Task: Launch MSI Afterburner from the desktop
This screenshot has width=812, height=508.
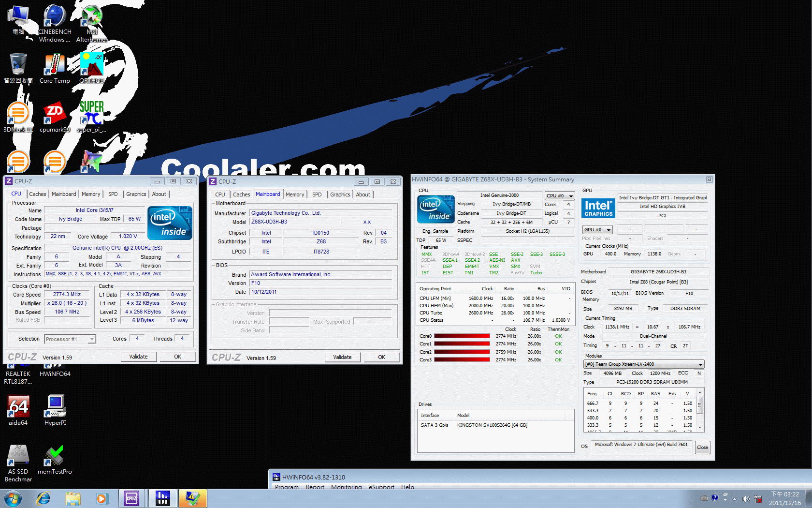Action: tap(91, 23)
